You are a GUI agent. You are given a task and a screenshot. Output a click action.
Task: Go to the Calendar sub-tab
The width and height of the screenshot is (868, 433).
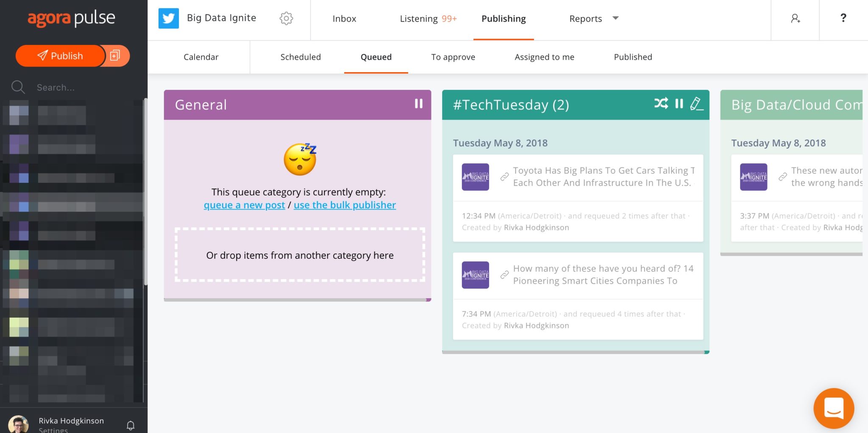pyautogui.click(x=201, y=57)
